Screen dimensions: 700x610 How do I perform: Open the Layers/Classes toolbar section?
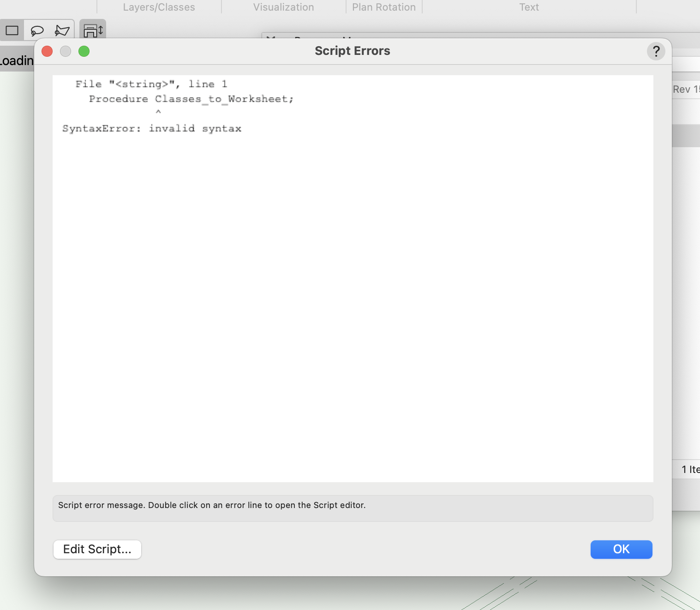[x=159, y=7]
